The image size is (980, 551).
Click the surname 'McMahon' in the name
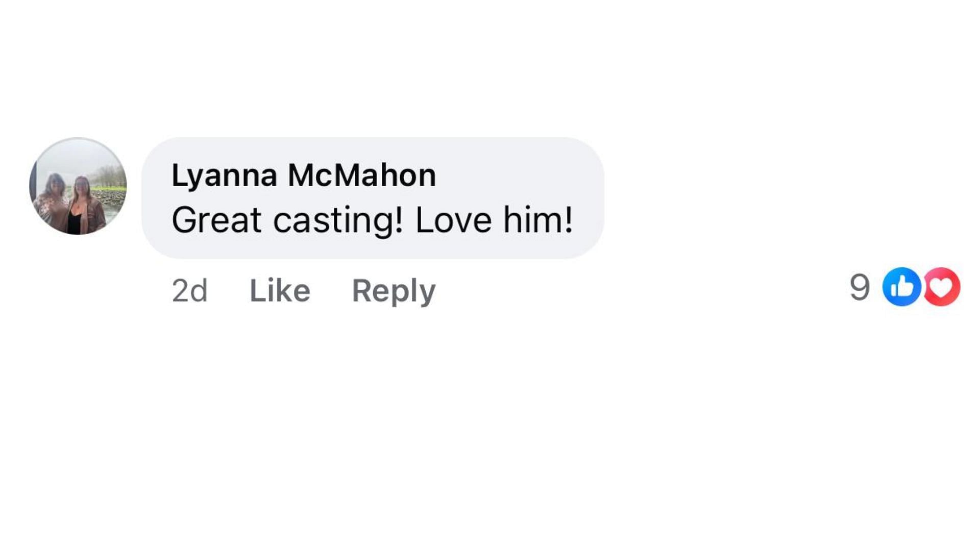pyautogui.click(x=362, y=175)
